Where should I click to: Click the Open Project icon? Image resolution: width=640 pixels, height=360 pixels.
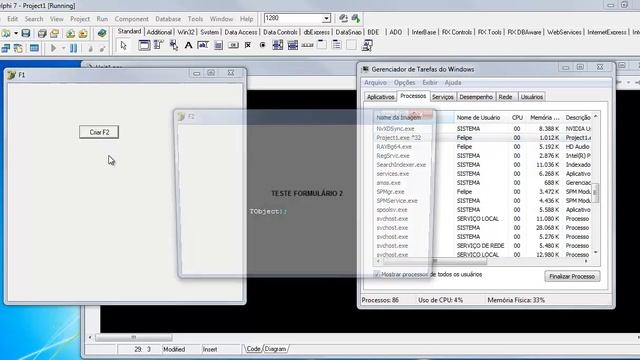(54, 33)
